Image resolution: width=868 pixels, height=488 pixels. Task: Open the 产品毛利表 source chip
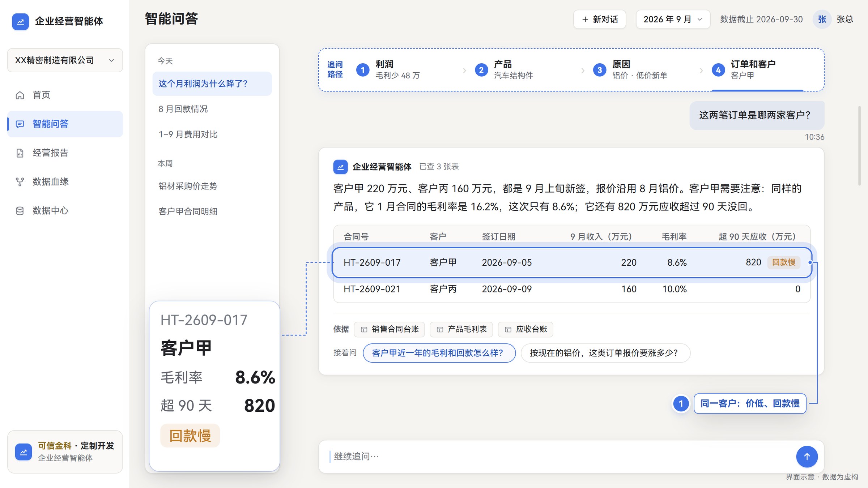pyautogui.click(x=461, y=329)
